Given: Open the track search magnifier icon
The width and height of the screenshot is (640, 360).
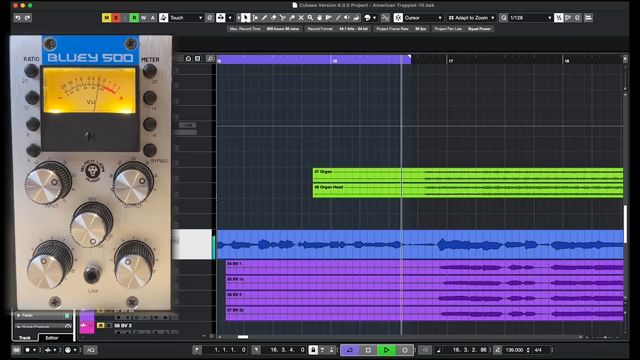Looking at the screenshot, I should click(x=210, y=59).
